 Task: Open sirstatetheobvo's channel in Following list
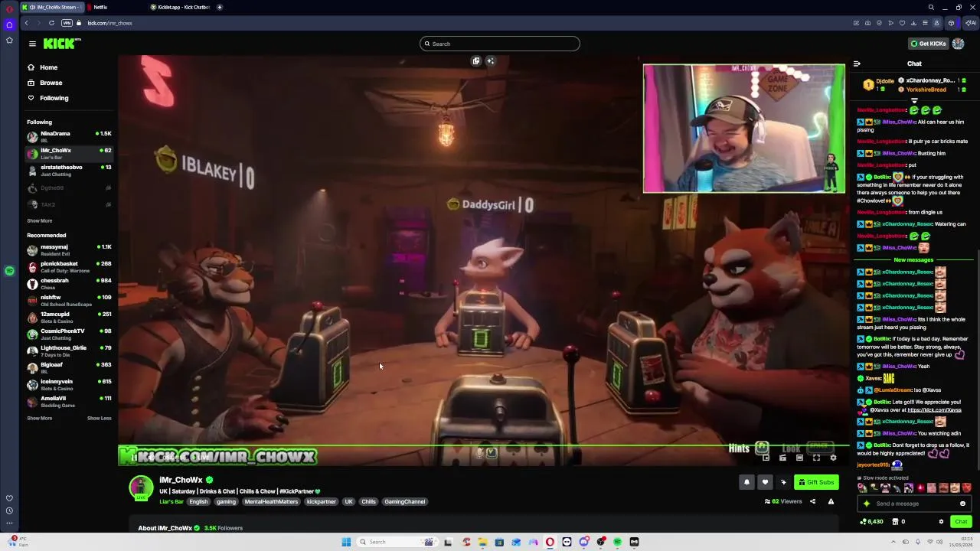pos(69,170)
